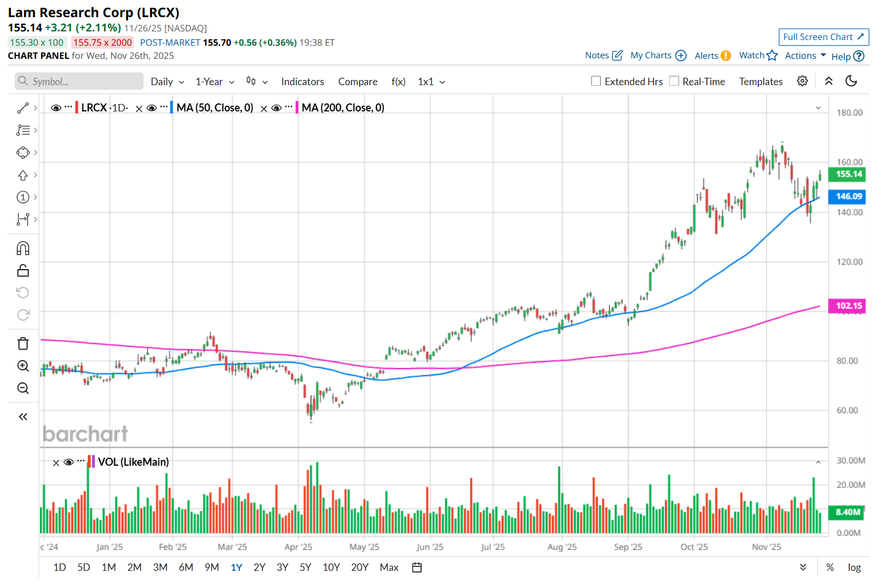Viewport: 892px width, 588px height.
Task: Open the Daily frequency dropdown
Action: (167, 82)
